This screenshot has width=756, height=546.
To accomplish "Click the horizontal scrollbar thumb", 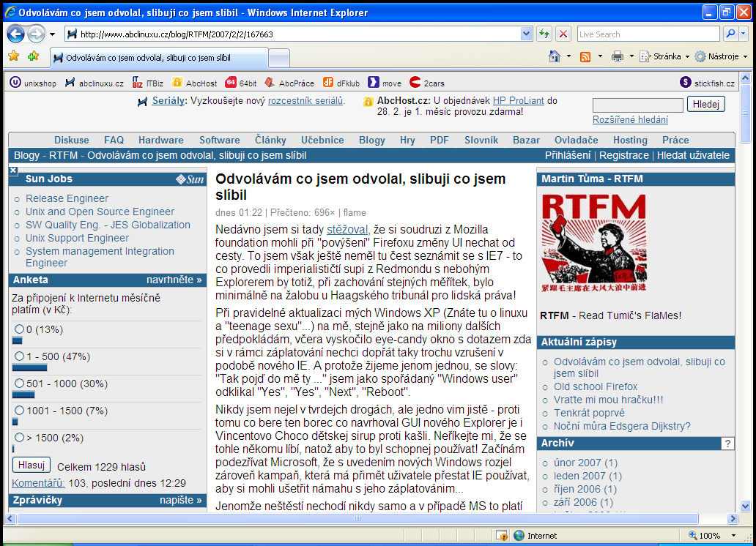I will (357, 518).
